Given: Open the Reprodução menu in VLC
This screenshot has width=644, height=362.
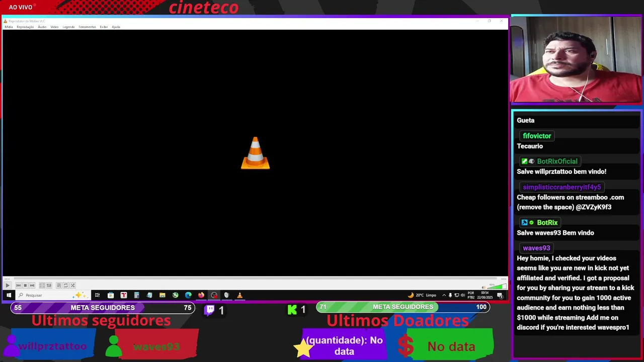Looking at the screenshot, I should [x=25, y=27].
